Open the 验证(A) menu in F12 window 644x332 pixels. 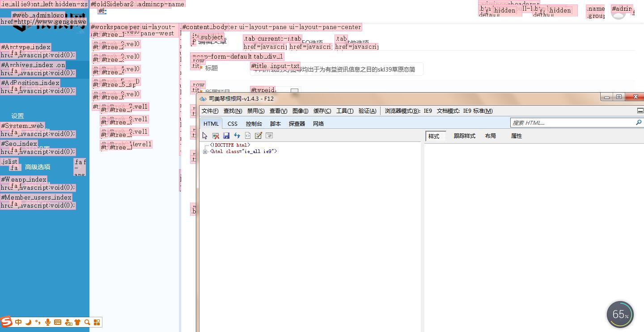click(367, 111)
